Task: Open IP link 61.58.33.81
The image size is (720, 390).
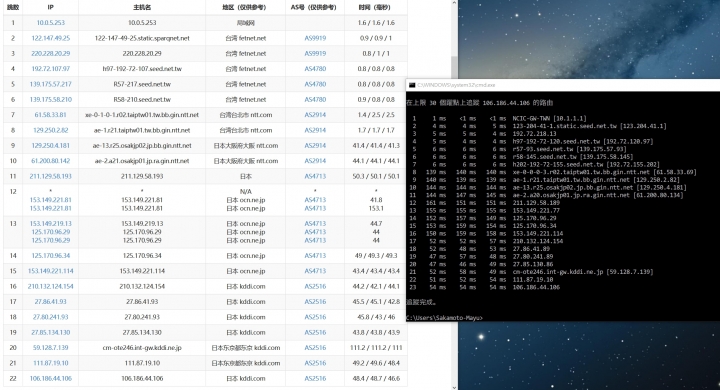Action: coord(51,115)
